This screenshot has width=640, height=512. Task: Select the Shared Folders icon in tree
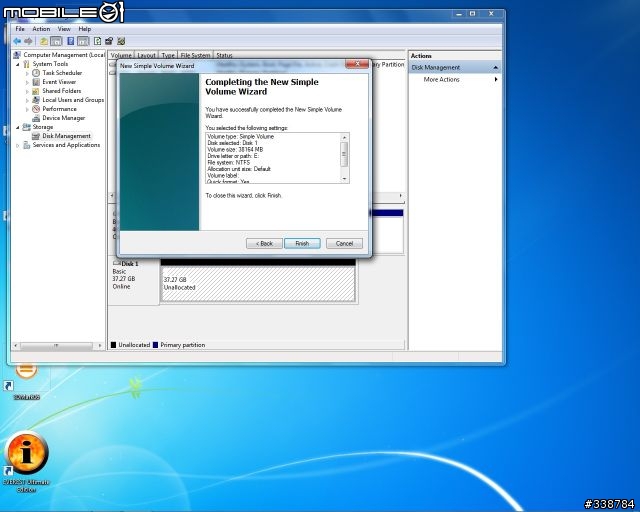(x=36, y=91)
